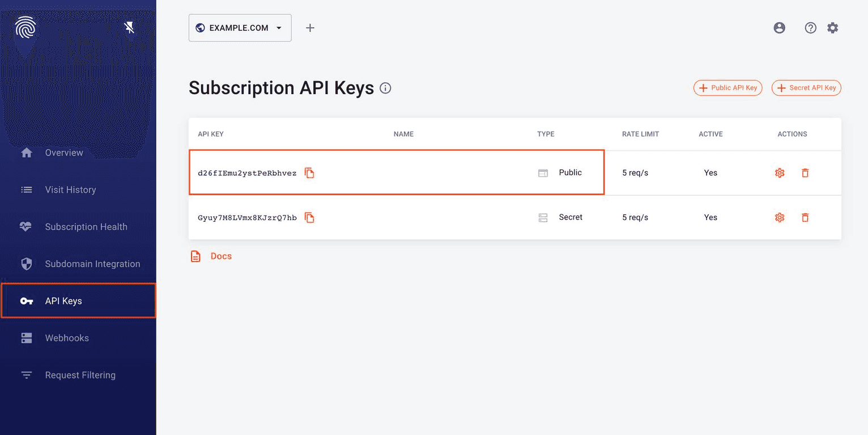The width and height of the screenshot is (868, 435).
Task: Open settings for the public API key
Action: click(779, 173)
